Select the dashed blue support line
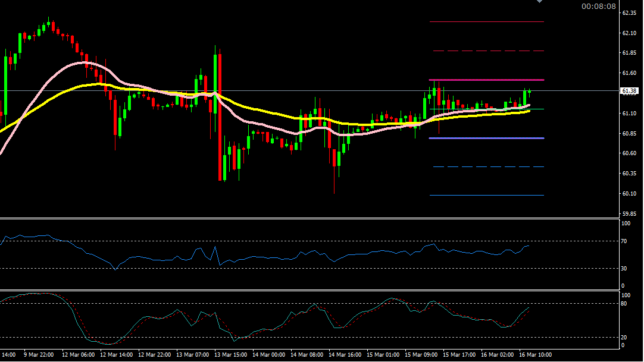This screenshot has height=362, width=644. (488, 167)
